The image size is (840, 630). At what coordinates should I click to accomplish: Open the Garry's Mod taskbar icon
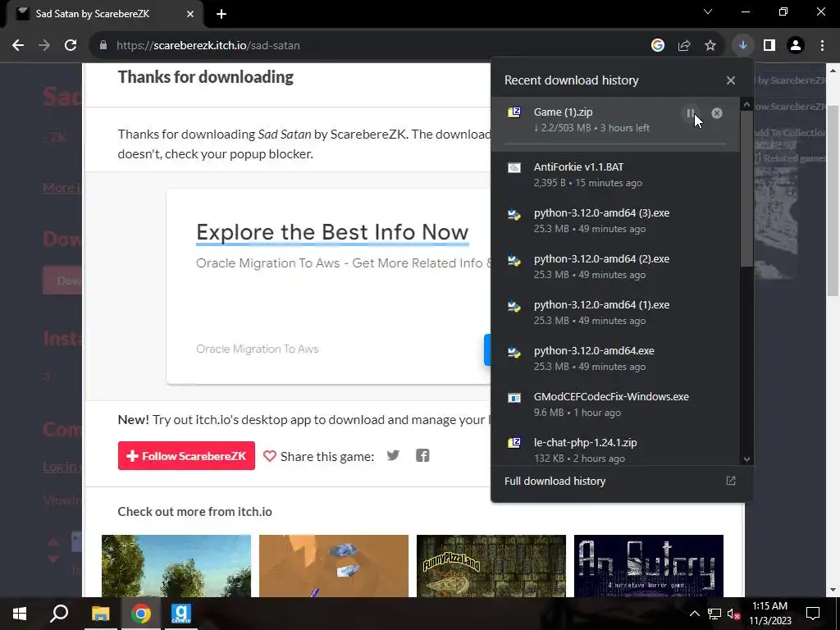pyautogui.click(x=181, y=614)
